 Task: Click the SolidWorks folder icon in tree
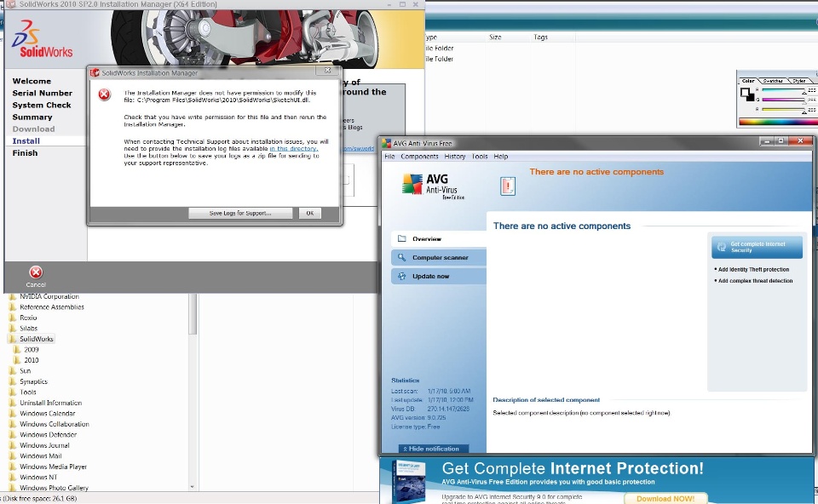[x=13, y=339]
